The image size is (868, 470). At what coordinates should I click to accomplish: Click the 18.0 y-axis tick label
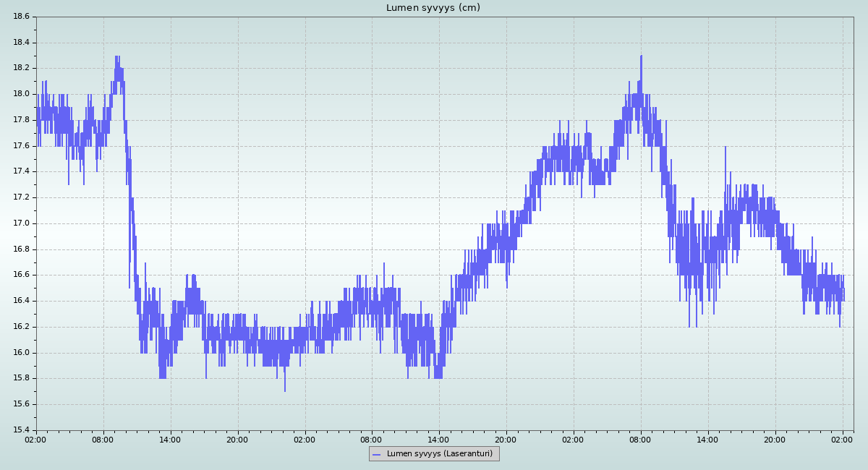coord(22,94)
